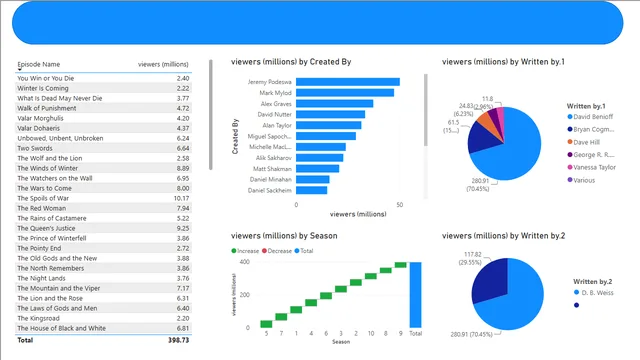Screen dimensions: 640x360
Task: Click the Jeremy Podeswa bar
Action: coord(348,82)
